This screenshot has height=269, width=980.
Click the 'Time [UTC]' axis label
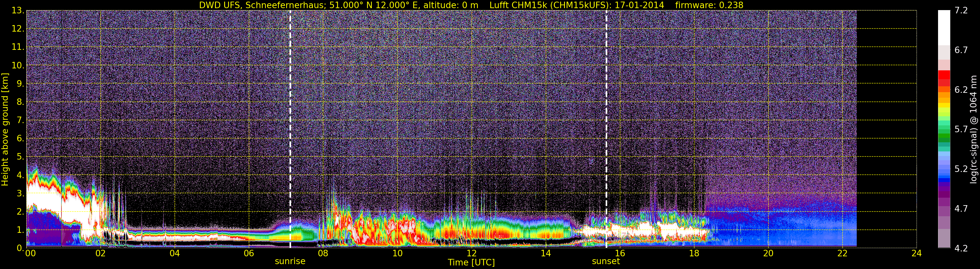pos(471,262)
